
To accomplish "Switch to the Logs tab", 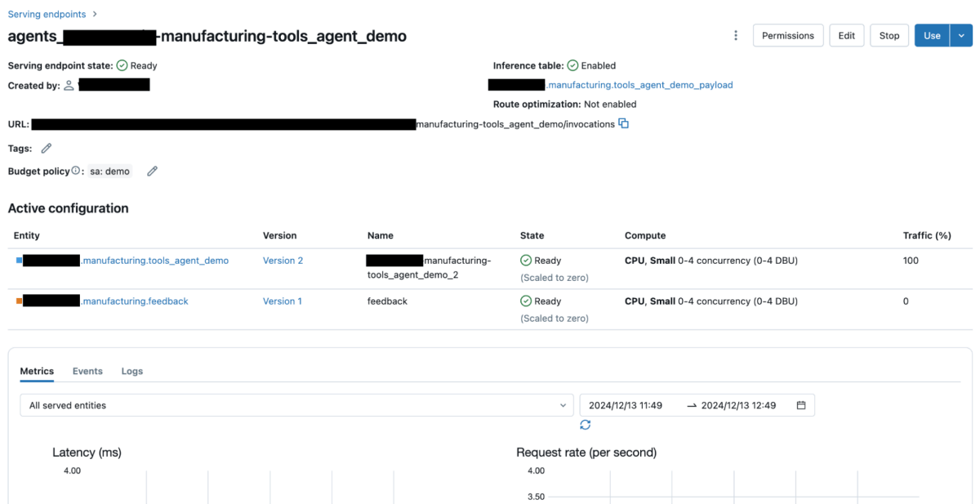I will [x=132, y=371].
